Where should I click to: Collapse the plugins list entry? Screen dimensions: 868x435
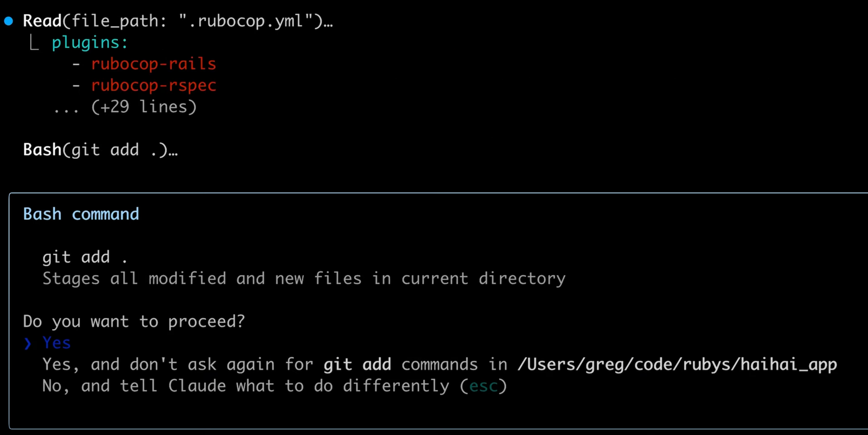[90, 42]
